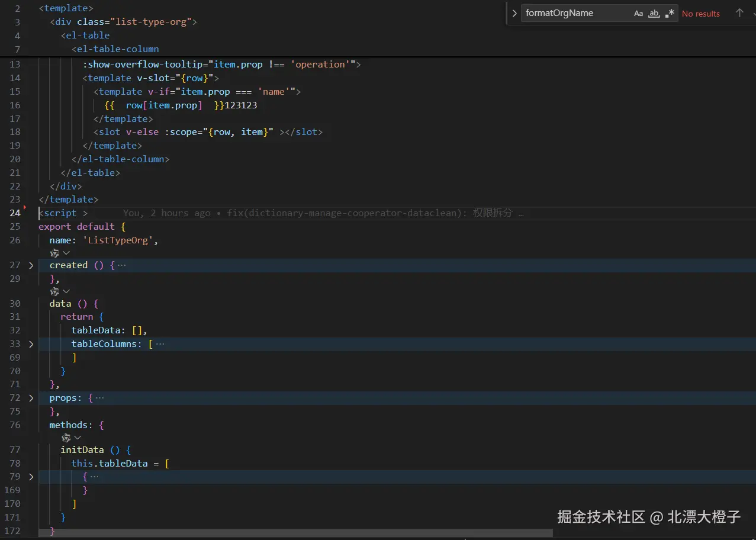Viewport: 756px width, 540px height.
Task: Open code lens dropdown above created()
Action: pos(66,253)
